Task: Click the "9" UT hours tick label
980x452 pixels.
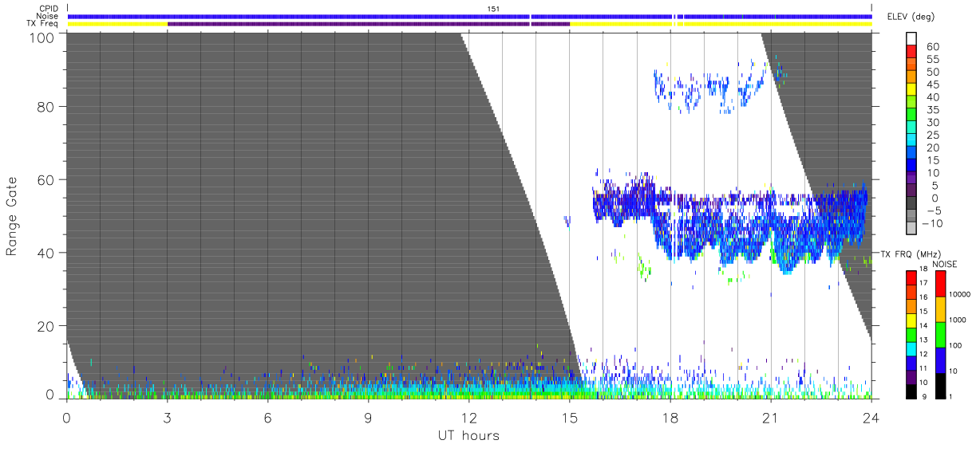Action: [x=369, y=417]
